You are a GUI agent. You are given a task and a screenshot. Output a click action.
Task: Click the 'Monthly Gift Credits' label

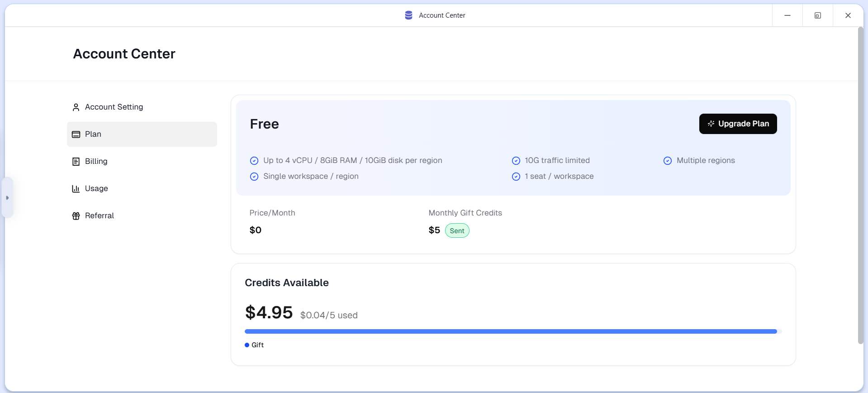(x=465, y=213)
